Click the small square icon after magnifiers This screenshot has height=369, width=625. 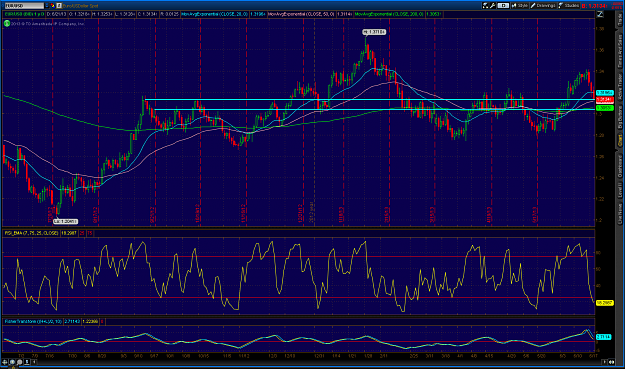click(27, 362)
